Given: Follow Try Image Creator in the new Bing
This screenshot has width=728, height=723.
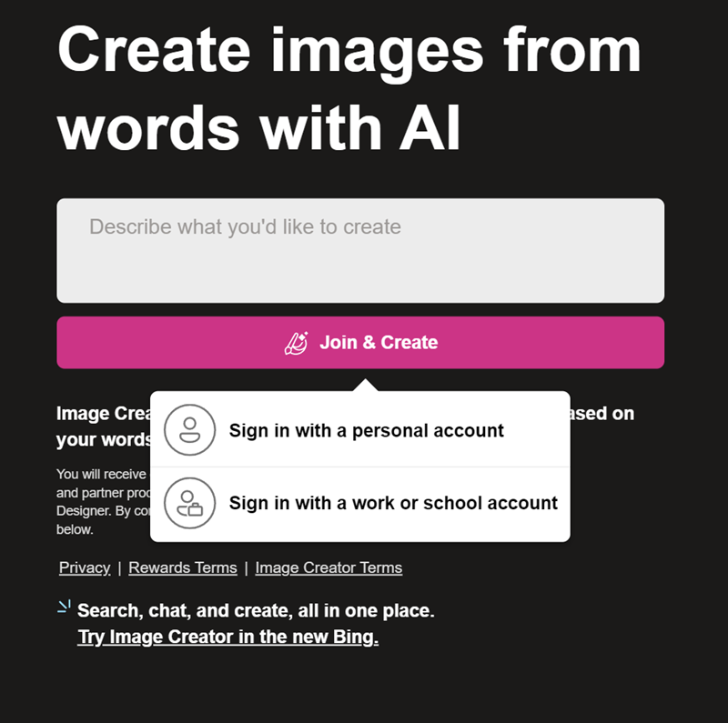Looking at the screenshot, I should click(x=228, y=637).
